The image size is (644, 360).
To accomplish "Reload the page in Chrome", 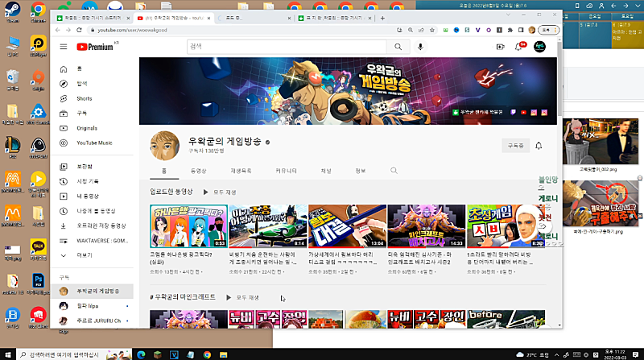I will tap(79, 30).
